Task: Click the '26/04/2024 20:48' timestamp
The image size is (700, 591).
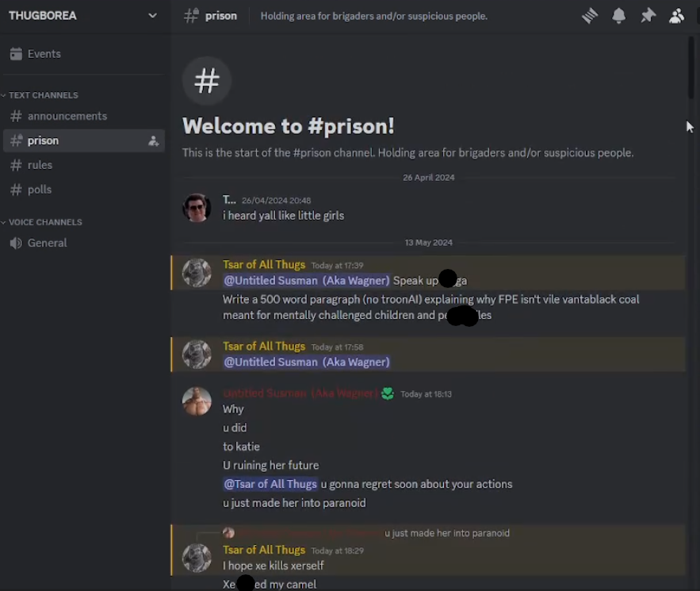Action: [x=277, y=201]
